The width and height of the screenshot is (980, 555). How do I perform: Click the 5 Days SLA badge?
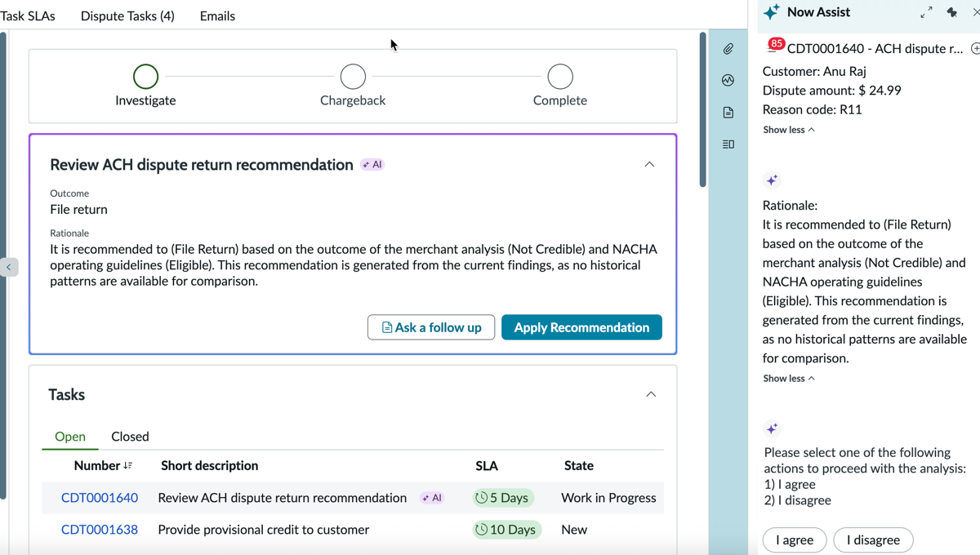pyautogui.click(x=501, y=498)
